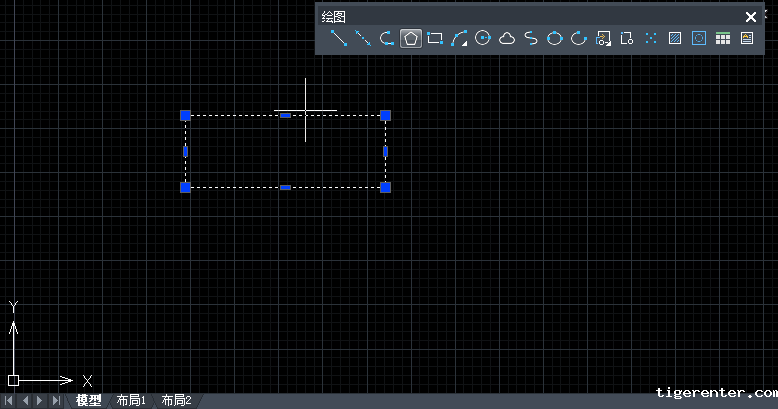
Task: Select the Hatch tool
Action: coord(675,39)
